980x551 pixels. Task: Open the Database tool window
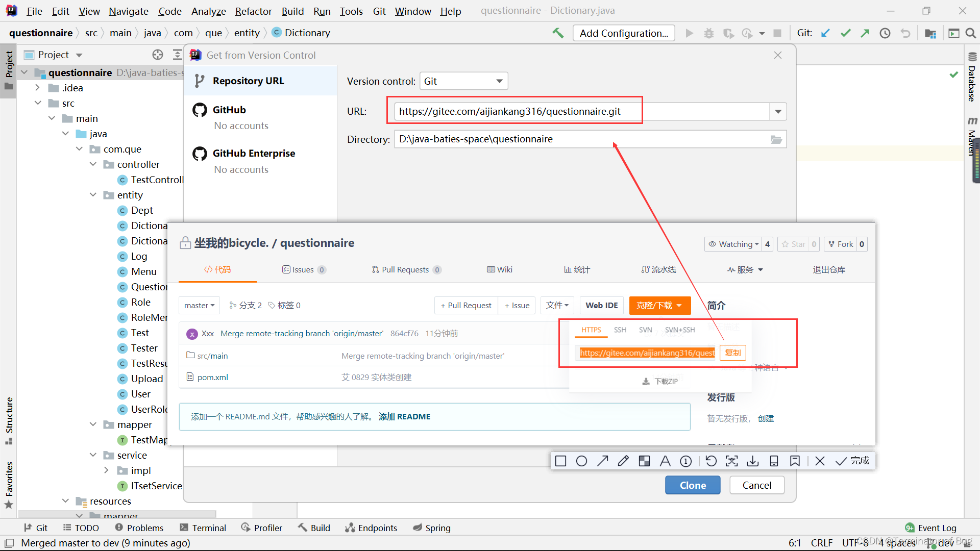tap(972, 78)
